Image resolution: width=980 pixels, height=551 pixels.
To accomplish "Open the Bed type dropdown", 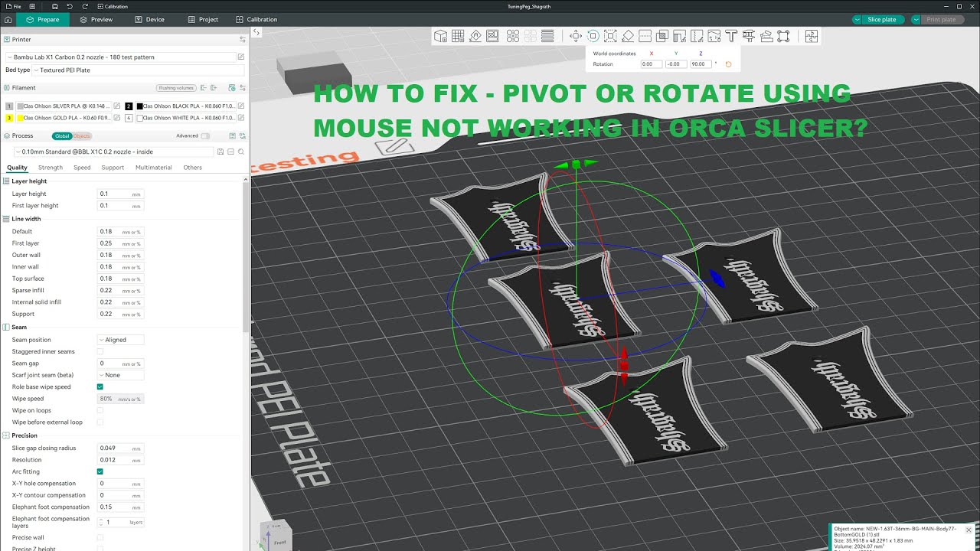I will point(138,70).
